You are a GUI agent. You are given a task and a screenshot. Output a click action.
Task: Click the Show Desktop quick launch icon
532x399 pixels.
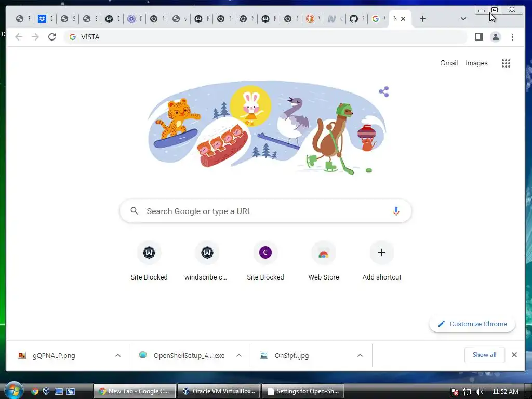tap(59, 391)
